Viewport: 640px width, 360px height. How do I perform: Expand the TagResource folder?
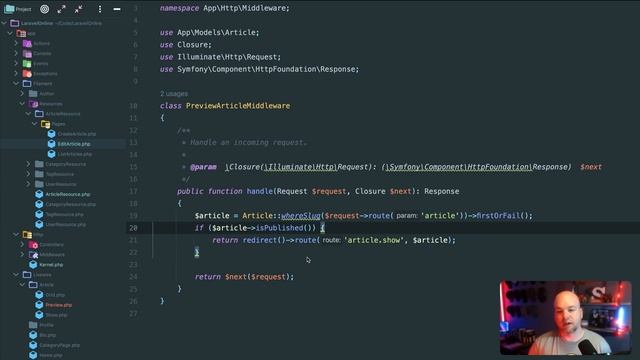coord(29,174)
